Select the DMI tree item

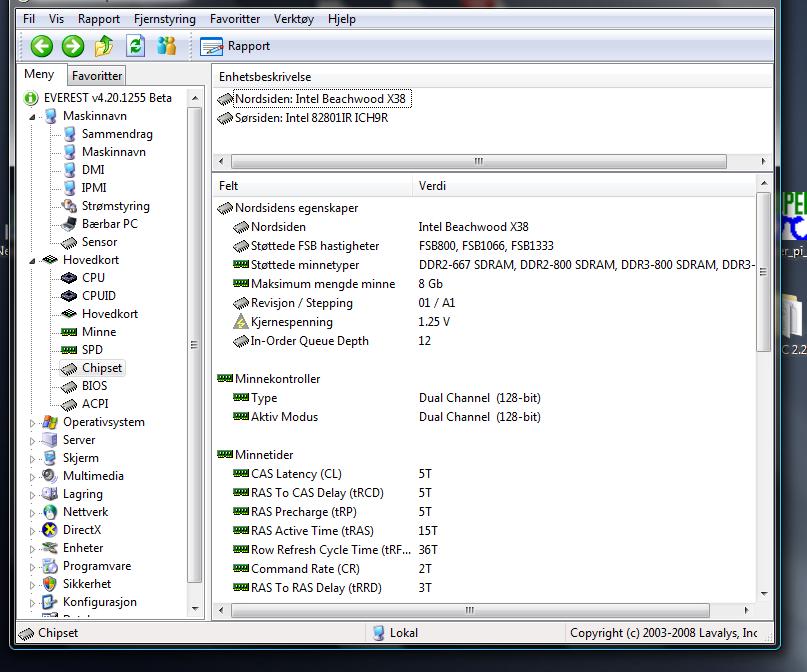[x=93, y=170]
